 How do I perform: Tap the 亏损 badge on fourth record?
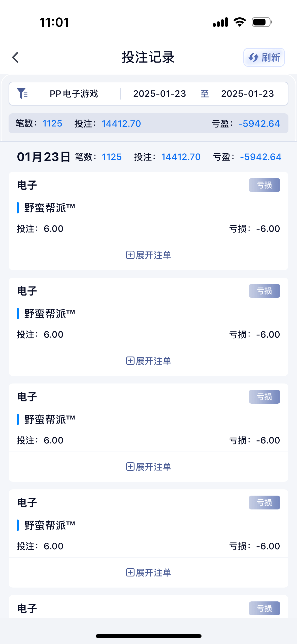264,503
